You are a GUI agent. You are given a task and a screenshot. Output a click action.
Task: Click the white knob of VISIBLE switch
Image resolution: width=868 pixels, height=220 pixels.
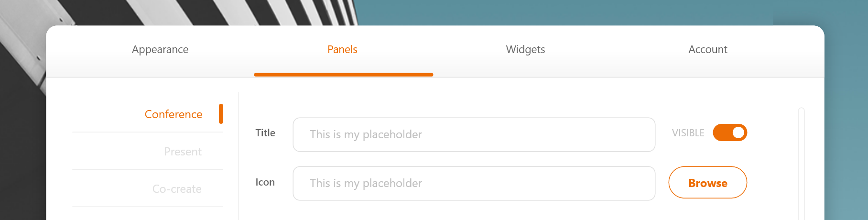(x=738, y=132)
